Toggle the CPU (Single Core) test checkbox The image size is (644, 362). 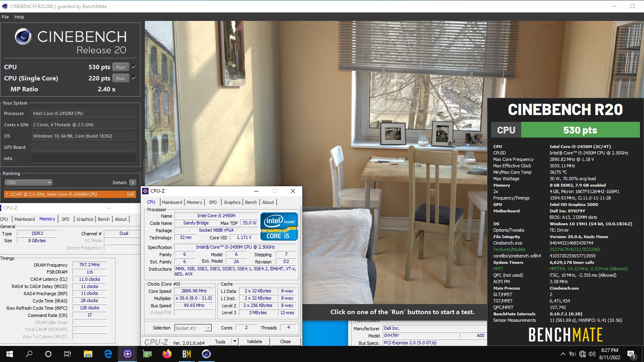[x=134, y=78]
